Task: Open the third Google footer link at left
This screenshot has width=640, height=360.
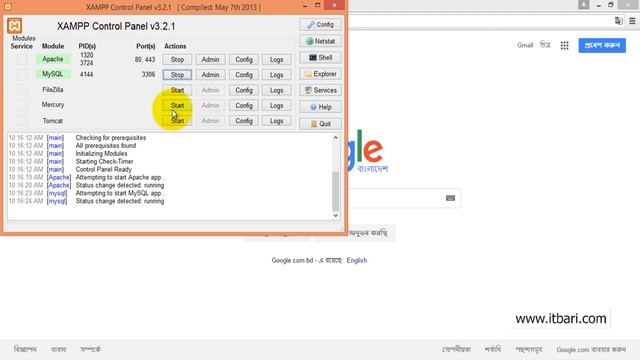Action: pyautogui.click(x=90, y=349)
